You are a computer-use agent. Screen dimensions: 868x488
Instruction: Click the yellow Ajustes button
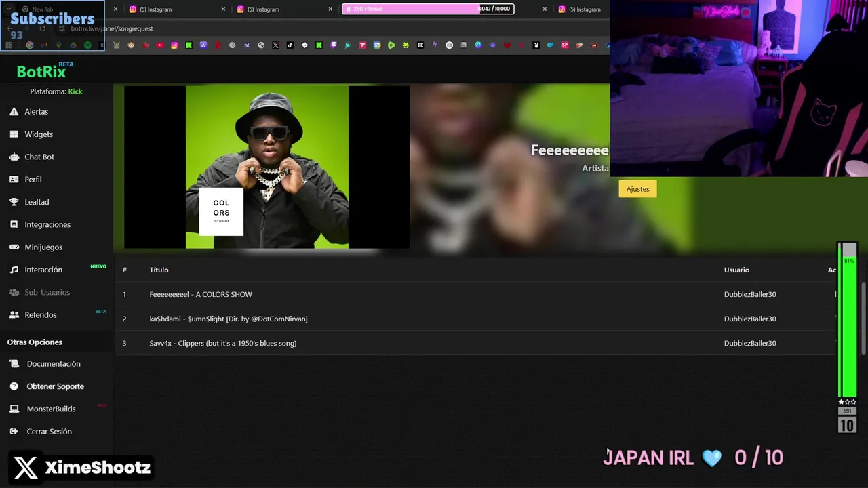[637, 189]
